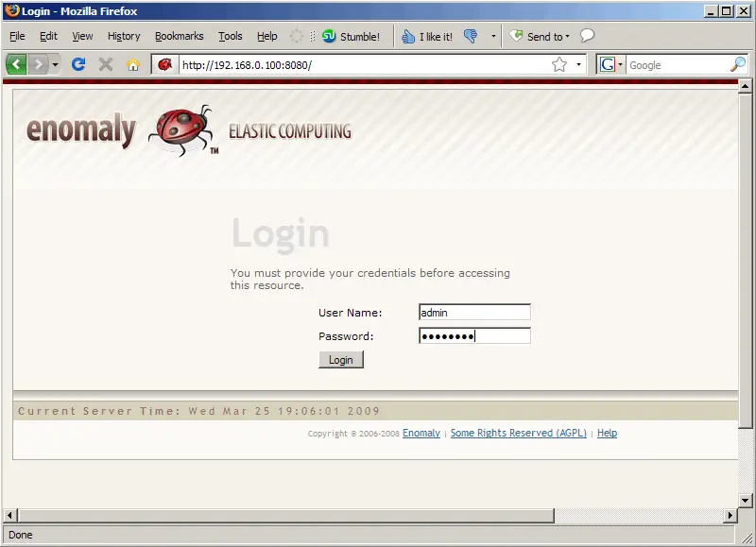Bookmark this page with the star
Image resolution: width=756 pixels, height=547 pixels.
[x=559, y=64]
